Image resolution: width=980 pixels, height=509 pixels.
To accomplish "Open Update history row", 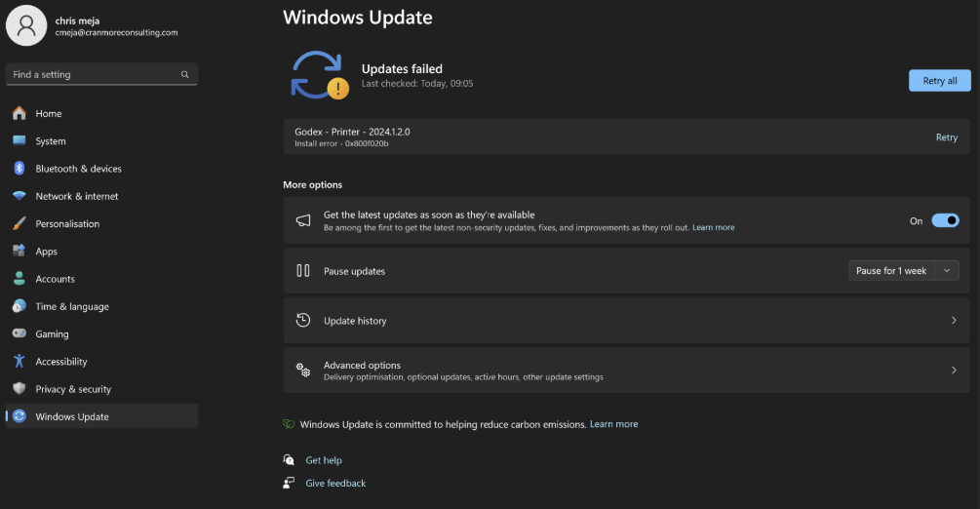I will [x=626, y=320].
